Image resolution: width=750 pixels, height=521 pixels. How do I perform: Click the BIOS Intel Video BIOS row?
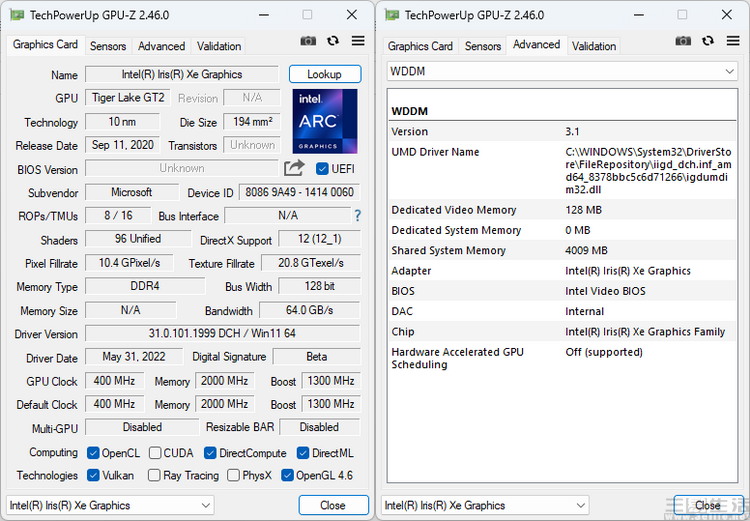click(x=562, y=291)
